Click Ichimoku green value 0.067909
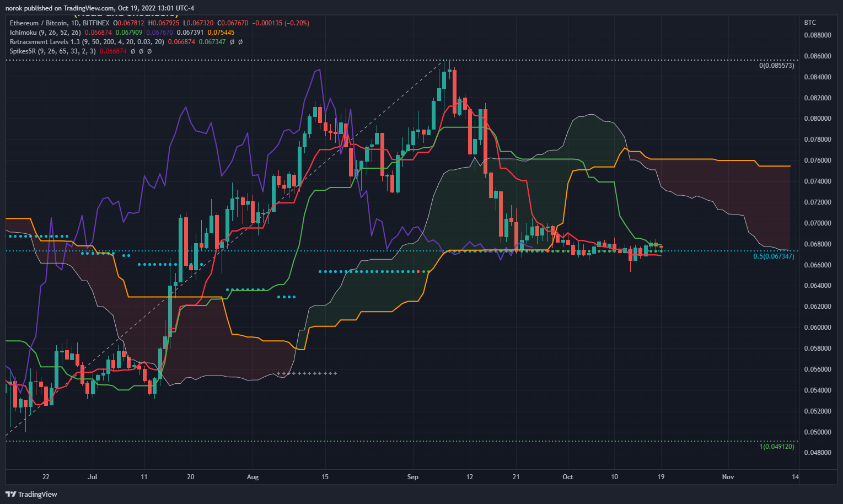 (x=130, y=33)
